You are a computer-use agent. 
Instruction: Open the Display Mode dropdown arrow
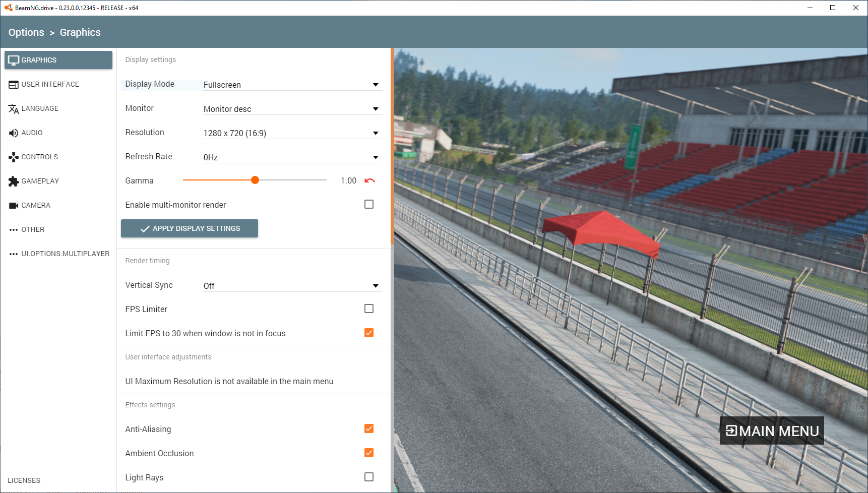coord(376,85)
